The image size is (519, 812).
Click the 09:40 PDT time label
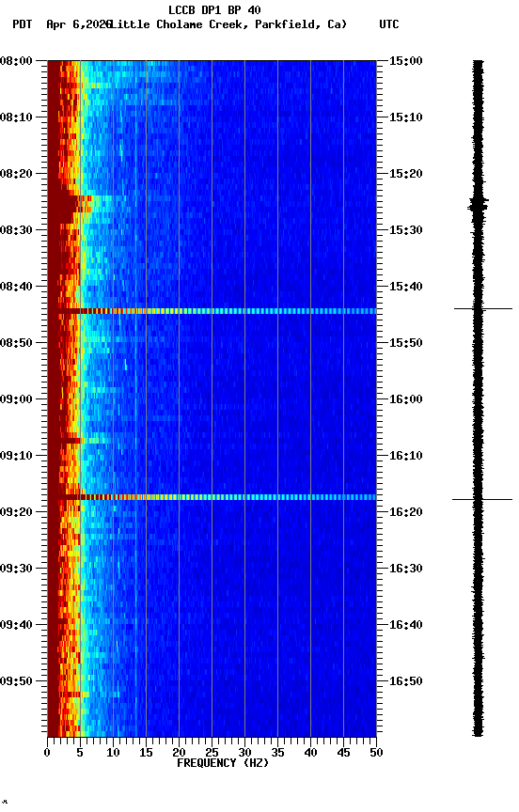(16, 625)
